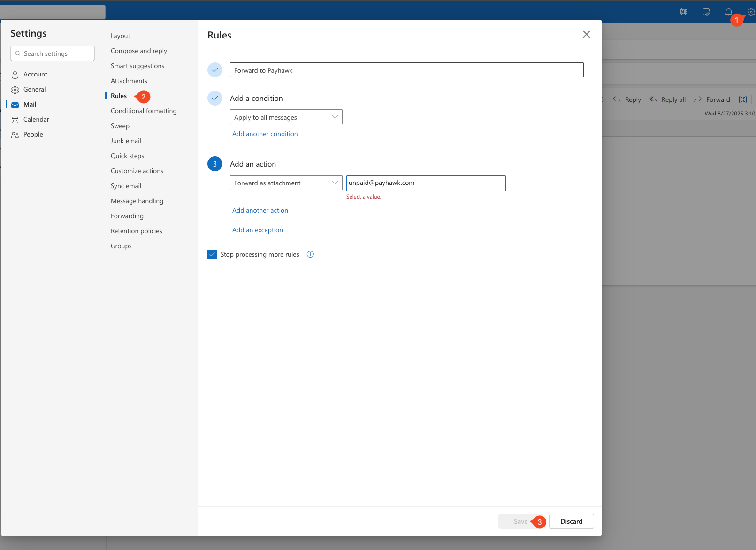
Task: Close the Rules settings dialog
Action: coord(587,34)
